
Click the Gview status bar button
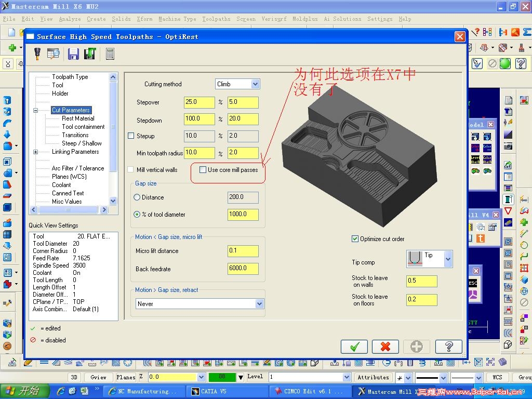pyautogui.click(x=98, y=377)
